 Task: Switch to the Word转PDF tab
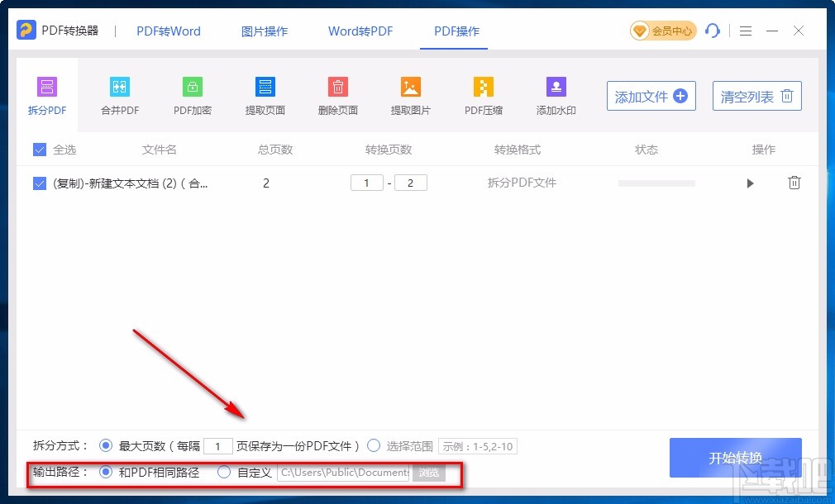tap(360, 31)
